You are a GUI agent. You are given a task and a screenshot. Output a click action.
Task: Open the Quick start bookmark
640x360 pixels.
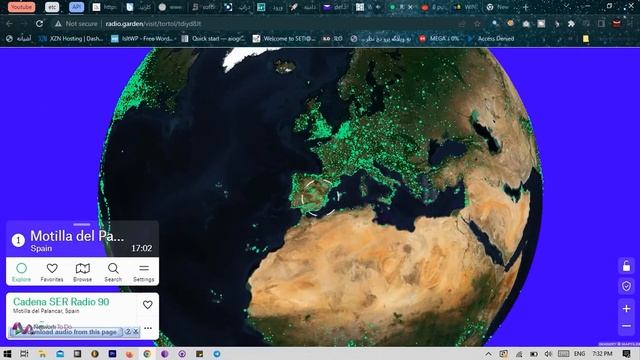point(213,38)
